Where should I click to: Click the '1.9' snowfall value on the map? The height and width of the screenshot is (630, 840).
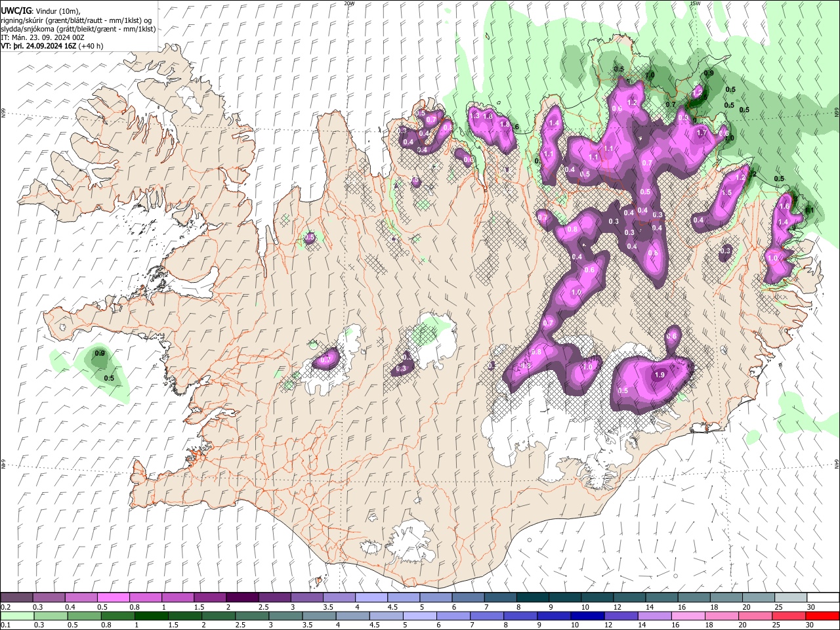click(660, 375)
